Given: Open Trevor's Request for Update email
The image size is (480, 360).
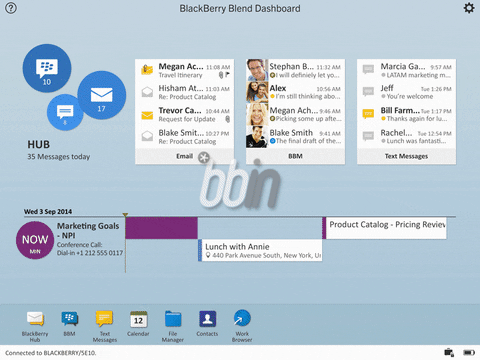Looking at the screenshot, I should tap(184, 115).
